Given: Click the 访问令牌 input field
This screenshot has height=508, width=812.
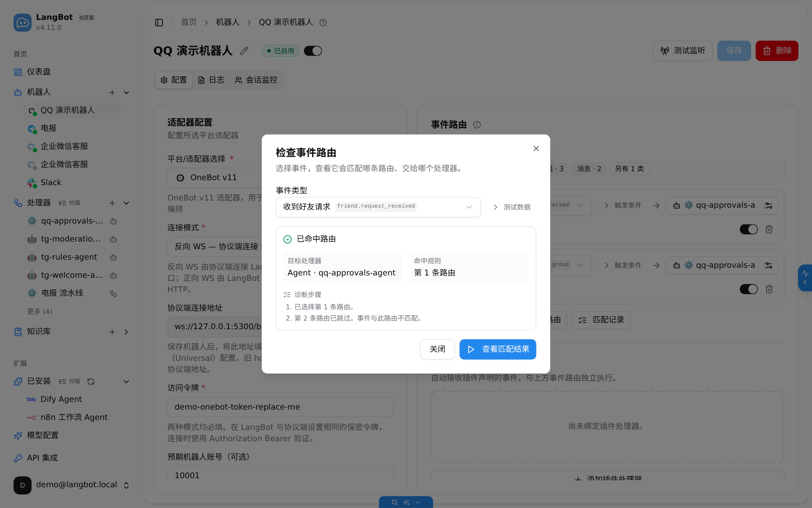Looking at the screenshot, I should coord(280,407).
